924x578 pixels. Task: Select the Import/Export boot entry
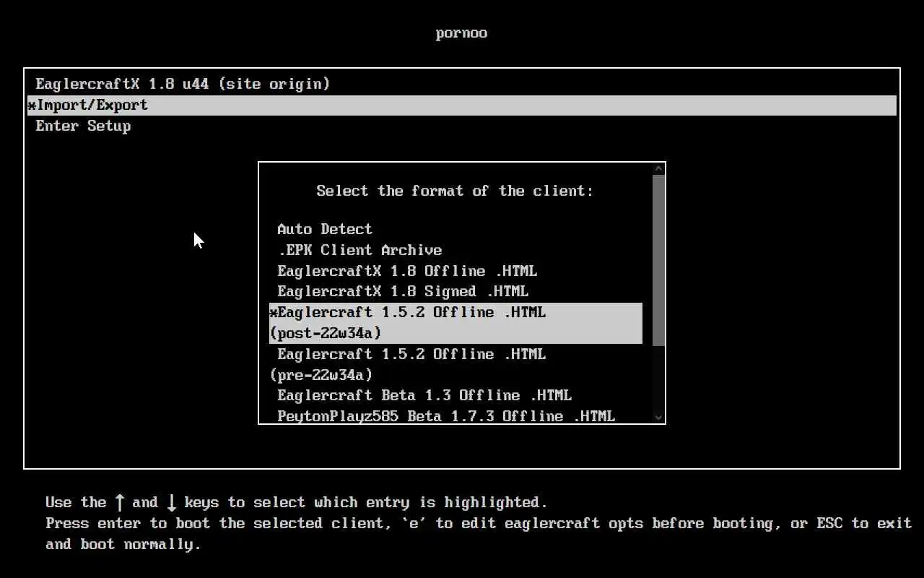click(x=462, y=105)
